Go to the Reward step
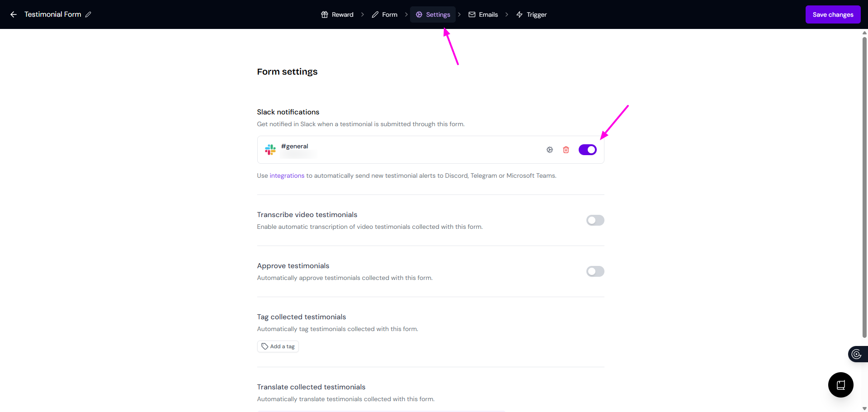Screen dimensions: 868x412 337,14
